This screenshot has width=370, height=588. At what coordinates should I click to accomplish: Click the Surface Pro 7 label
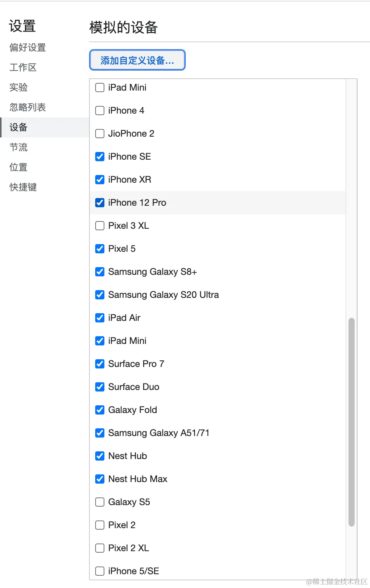[x=136, y=364]
